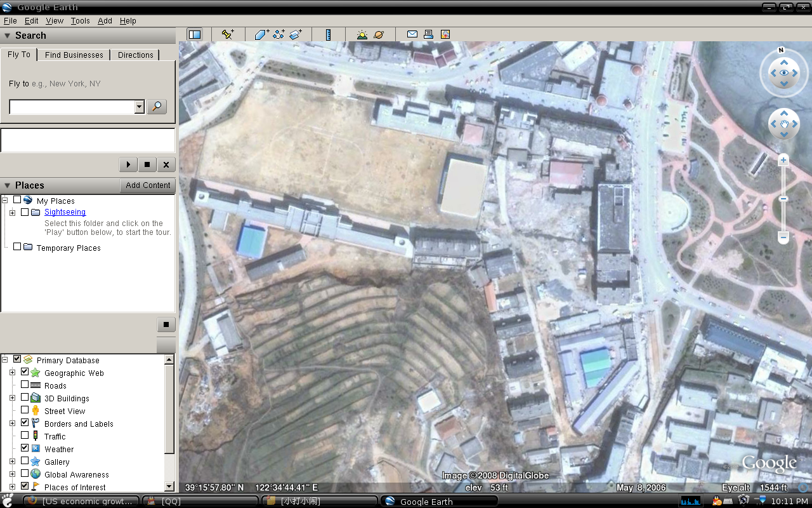Image resolution: width=812 pixels, height=508 pixels.
Task: Open the GNOME foot main menu
Action: [8, 500]
